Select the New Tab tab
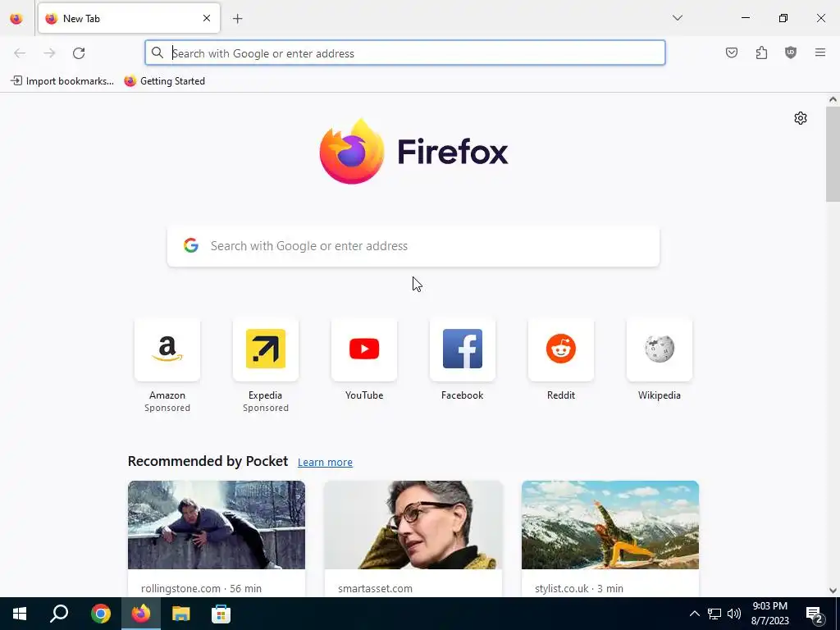 129,18
